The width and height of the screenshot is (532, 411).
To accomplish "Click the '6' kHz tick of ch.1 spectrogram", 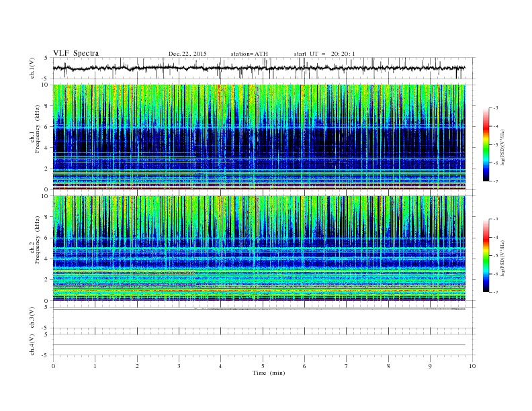I will [x=46, y=127].
